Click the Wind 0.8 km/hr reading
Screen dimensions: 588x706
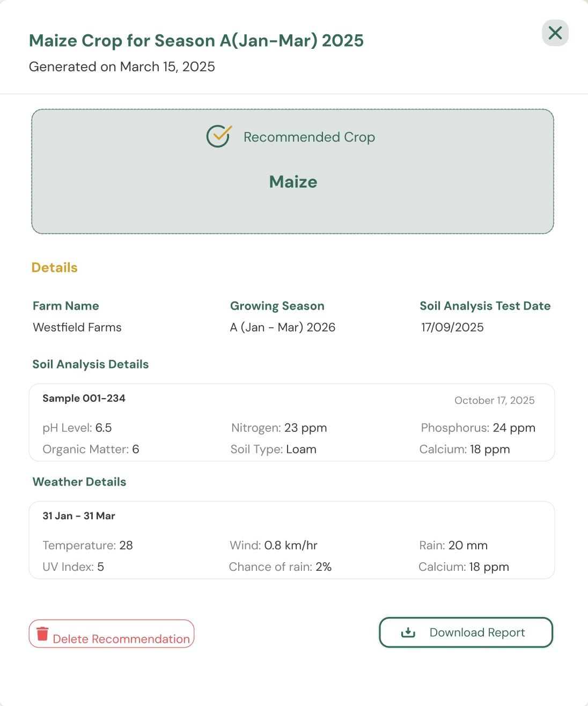274,545
